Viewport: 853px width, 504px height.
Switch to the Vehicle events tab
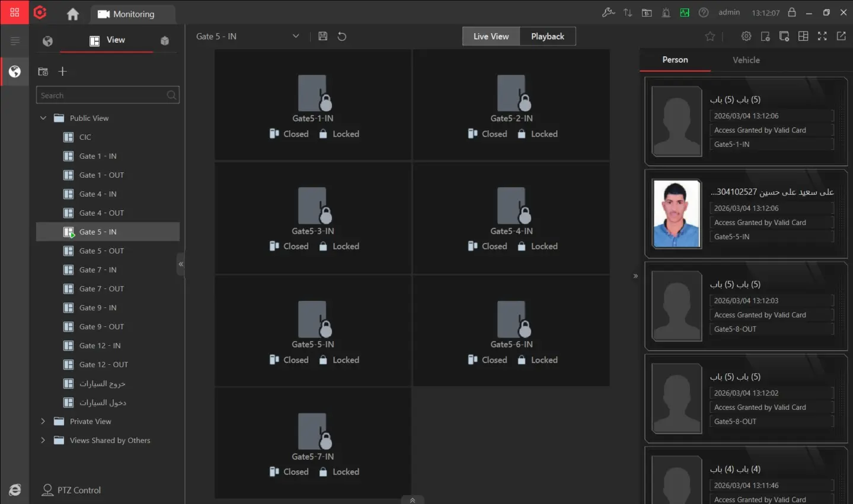(x=746, y=60)
